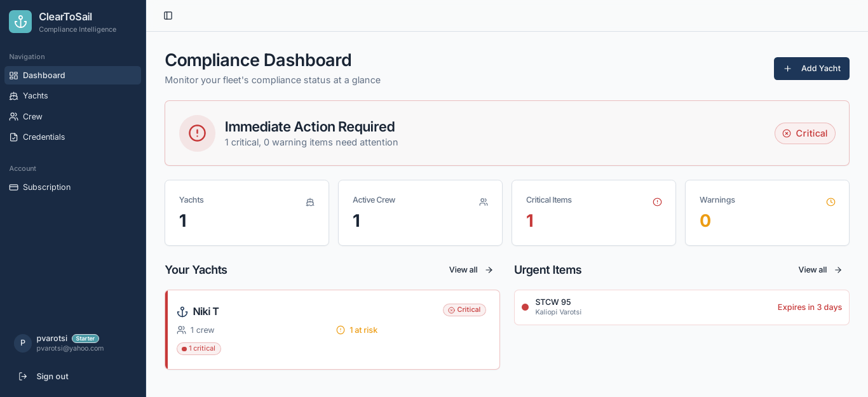This screenshot has width=868, height=397.
Task: Open the Crew section
Action: pos(32,117)
